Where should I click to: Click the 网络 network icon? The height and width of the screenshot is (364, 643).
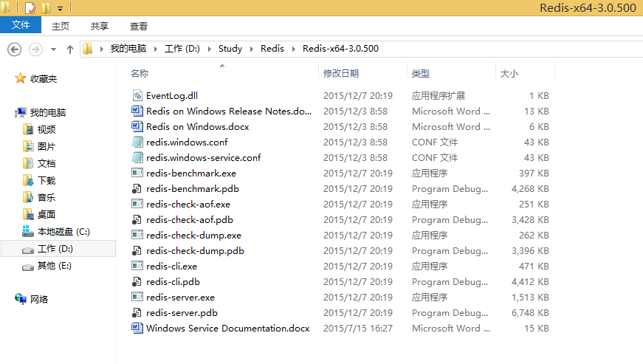(x=21, y=299)
